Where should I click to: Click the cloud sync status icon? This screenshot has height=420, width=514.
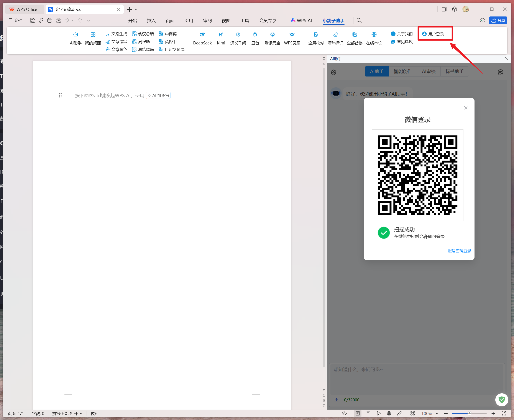pos(483,21)
